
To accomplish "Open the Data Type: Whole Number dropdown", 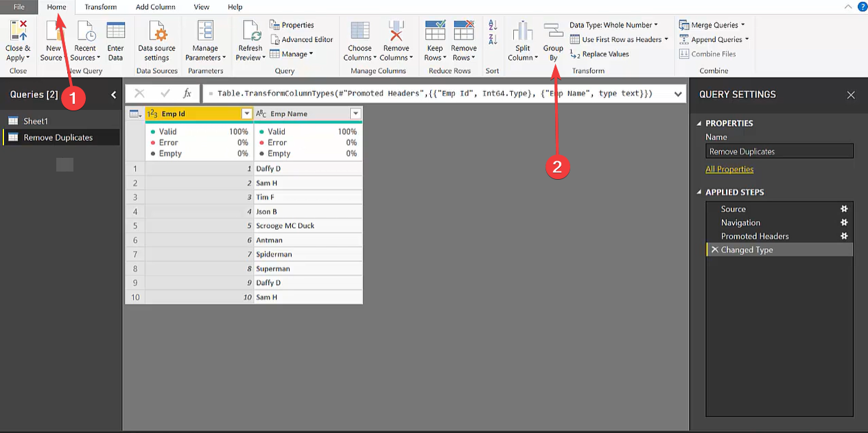I will click(x=613, y=25).
